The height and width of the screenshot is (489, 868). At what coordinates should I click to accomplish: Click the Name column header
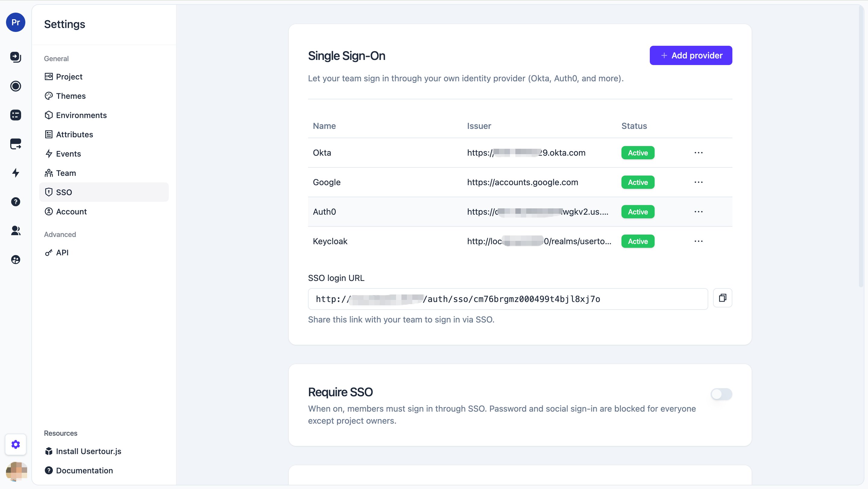click(x=324, y=126)
